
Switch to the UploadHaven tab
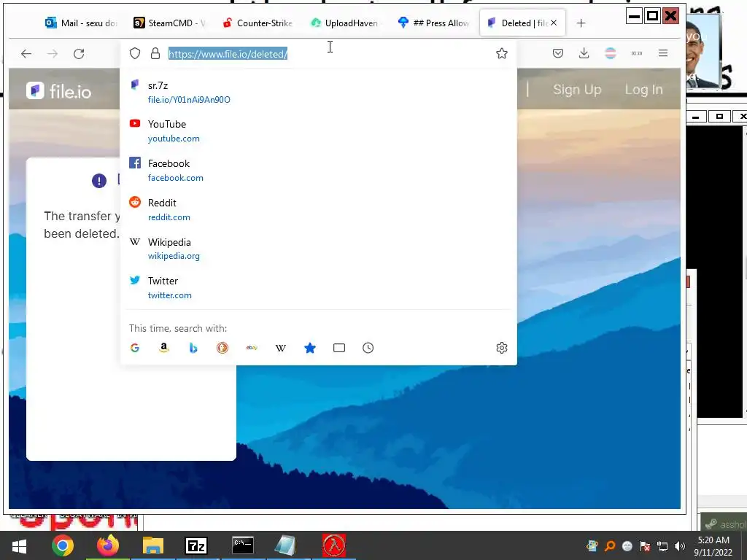[x=347, y=23]
